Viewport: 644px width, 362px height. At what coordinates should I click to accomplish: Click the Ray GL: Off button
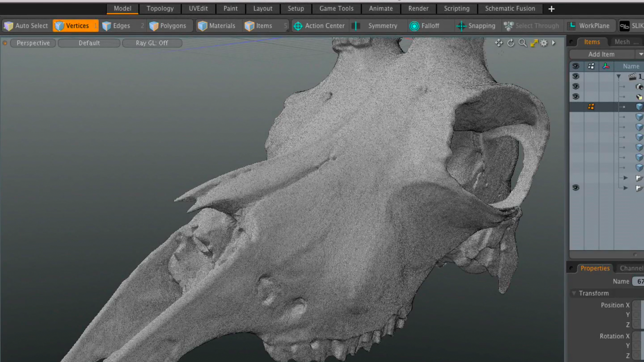tap(152, 43)
